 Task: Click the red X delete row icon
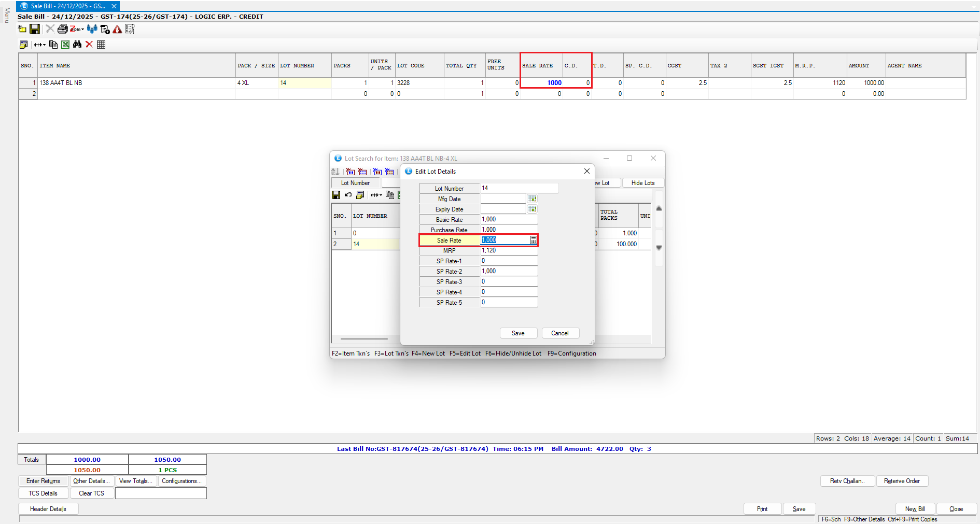[89, 45]
